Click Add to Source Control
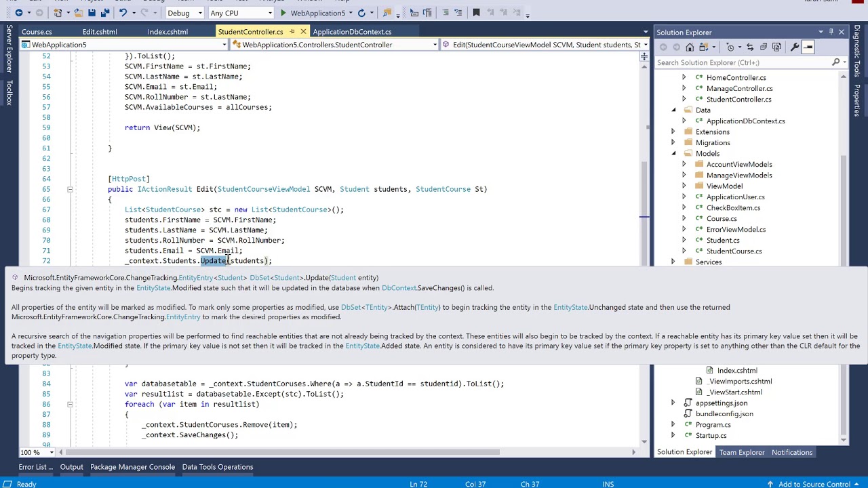 tap(814, 484)
